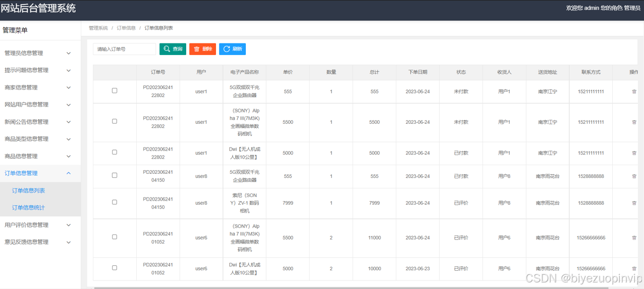Click the 收货人 column header
Image resolution: width=644 pixels, height=289 pixels.
tap(504, 72)
